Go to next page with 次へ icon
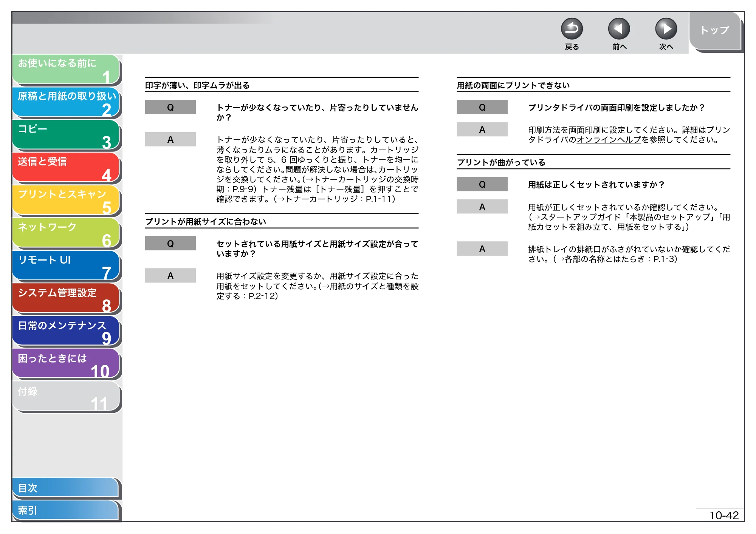Screen dimensions: 756x534 coord(666,29)
